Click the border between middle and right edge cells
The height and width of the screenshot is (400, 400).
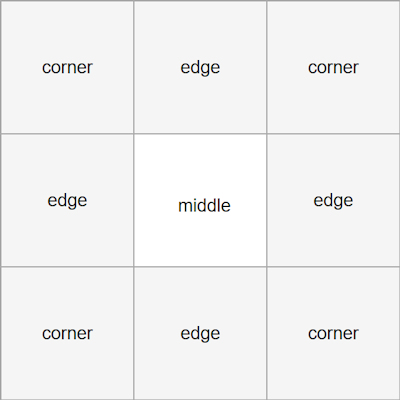[267, 200]
